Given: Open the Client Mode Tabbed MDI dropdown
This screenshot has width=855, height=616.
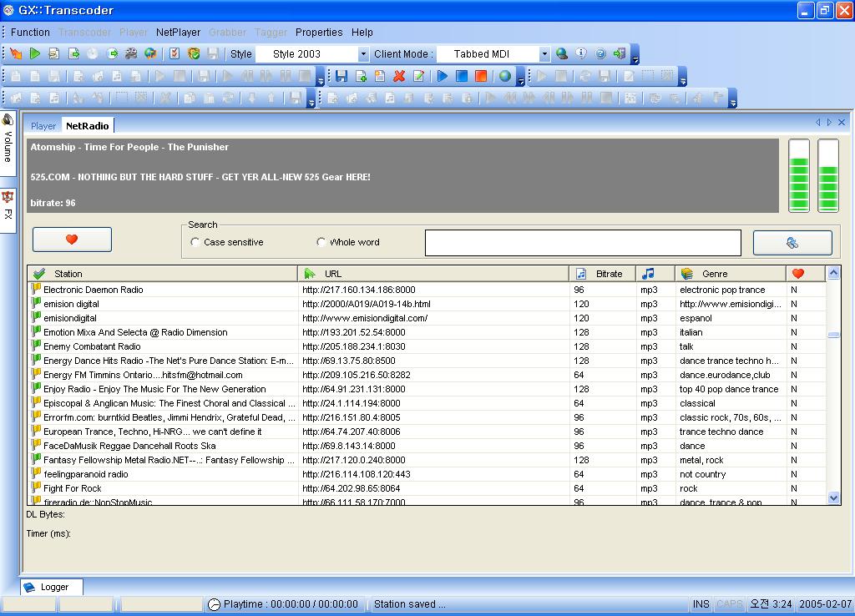Looking at the screenshot, I should coord(544,54).
